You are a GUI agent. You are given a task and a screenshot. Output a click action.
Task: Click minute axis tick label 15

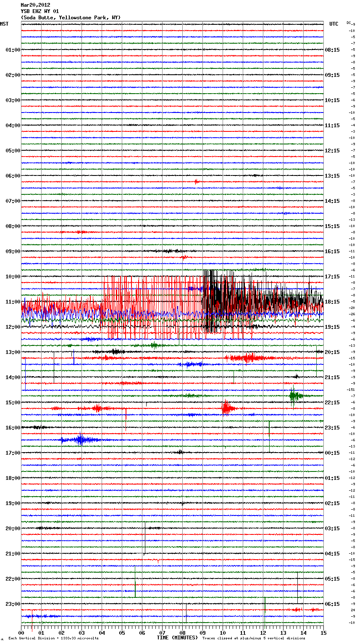pyautogui.click(x=323, y=633)
